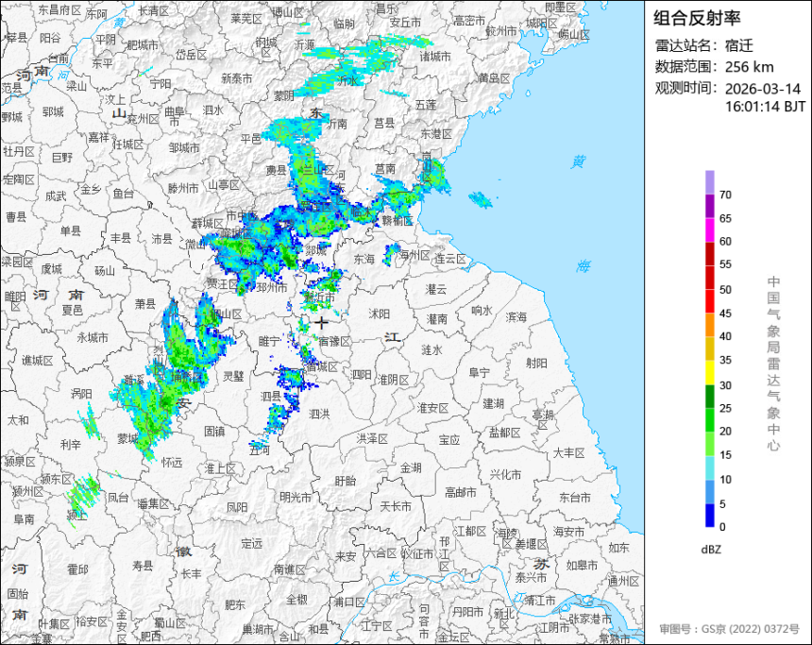The width and height of the screenshot is (812, 645).
Task: Click the 连云区 map label
Action: click(x=450, y=259)
